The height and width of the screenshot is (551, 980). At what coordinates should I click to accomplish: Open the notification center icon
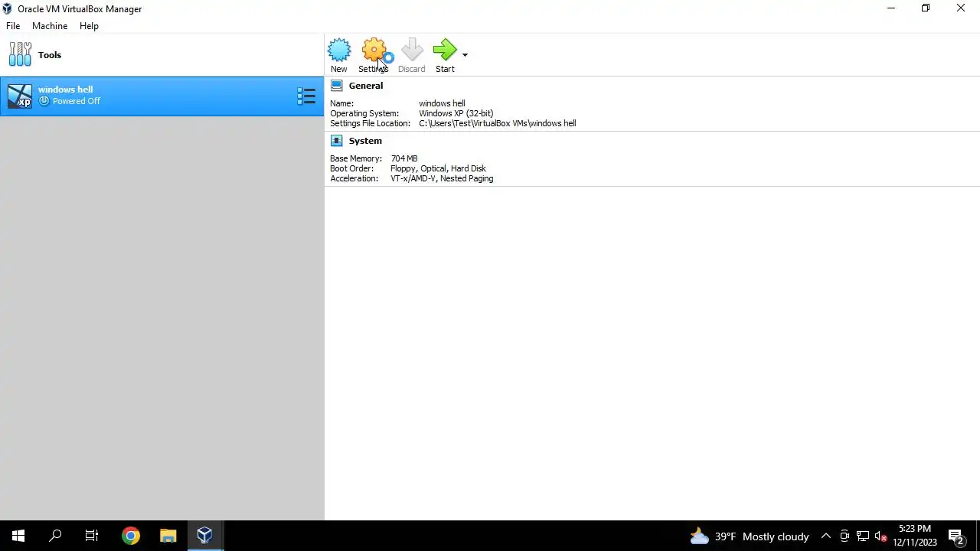(x=956, y=536)
